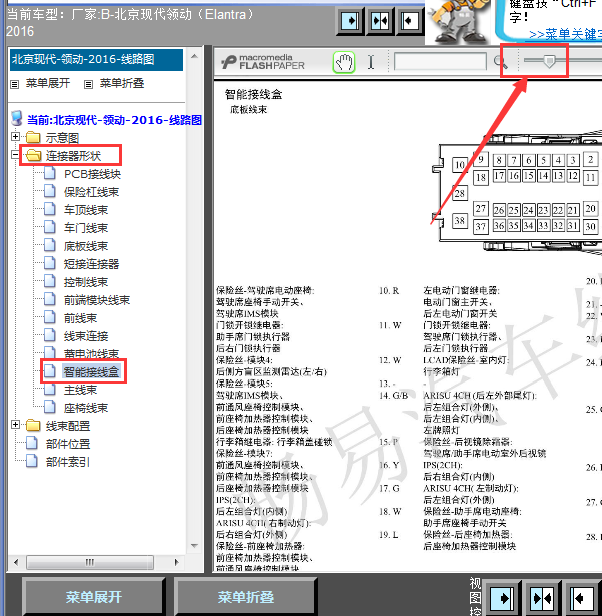602x616 pixels.
Task: Select the FlashPaper hand pan tool
Action: (344, 62)
